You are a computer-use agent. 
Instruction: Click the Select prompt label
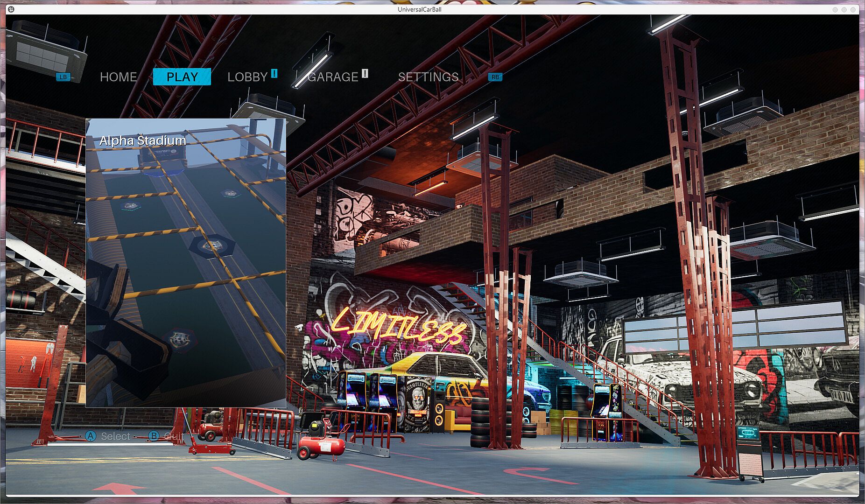coord(115,436)
